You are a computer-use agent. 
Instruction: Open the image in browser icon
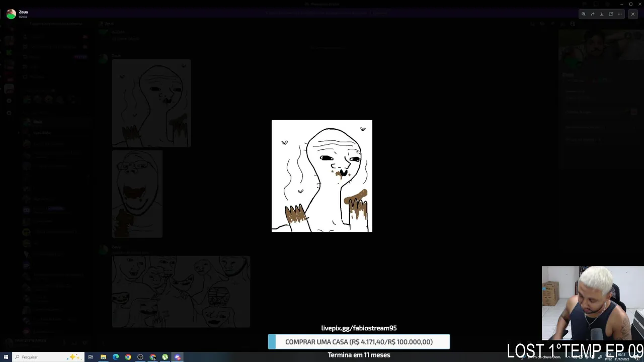point(611,14)
